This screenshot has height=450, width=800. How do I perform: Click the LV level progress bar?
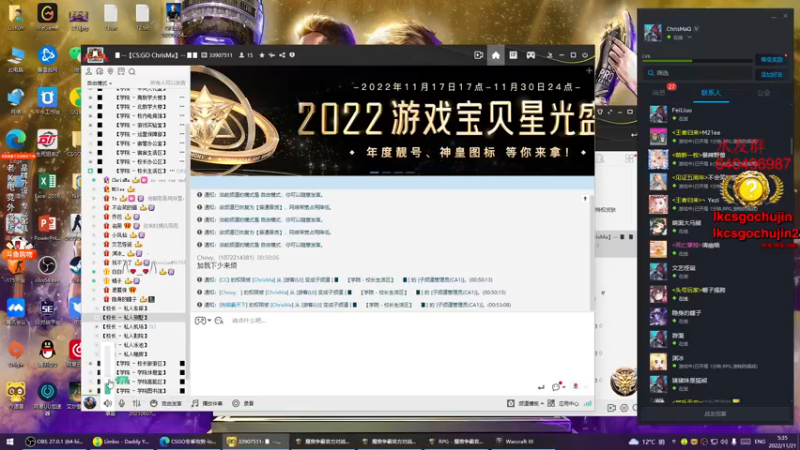(x=697, y=61)
